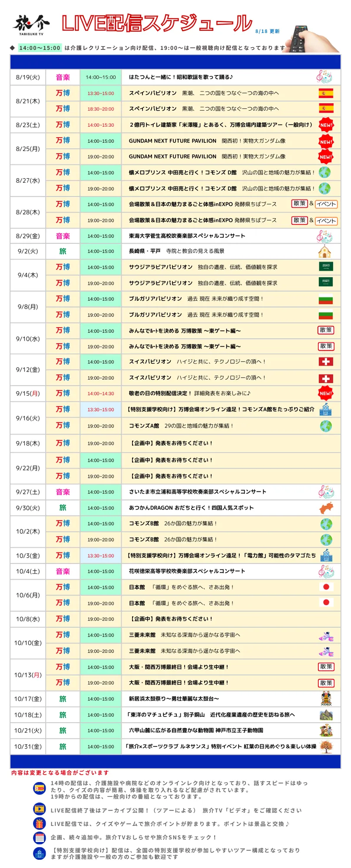Click music icon in 10/4 花咲徳栄 row
Image resolution: width=351 pixels, height=868 pixels.
pyautogui.click(x=326, y=571)
